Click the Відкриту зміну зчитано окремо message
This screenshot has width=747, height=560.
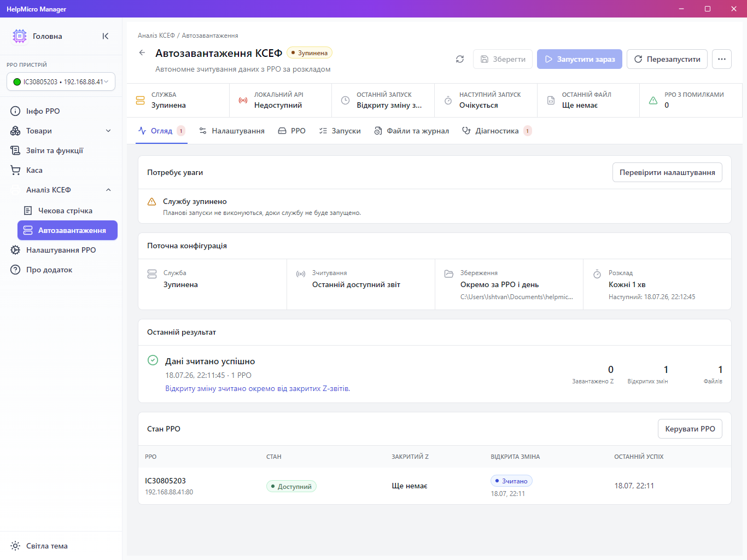click(x=258, y=389)
